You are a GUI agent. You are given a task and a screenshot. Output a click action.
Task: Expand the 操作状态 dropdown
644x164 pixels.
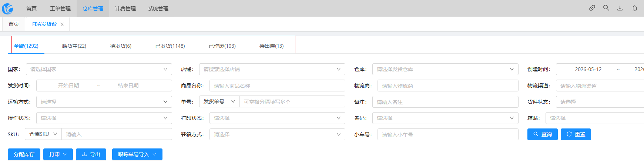point(104,118)
